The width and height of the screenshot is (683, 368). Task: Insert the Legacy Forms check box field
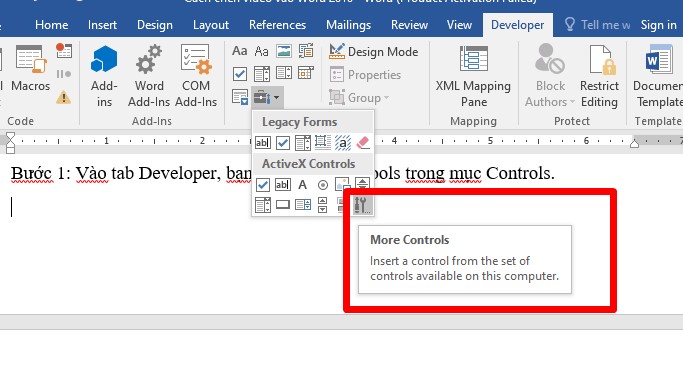283,142
